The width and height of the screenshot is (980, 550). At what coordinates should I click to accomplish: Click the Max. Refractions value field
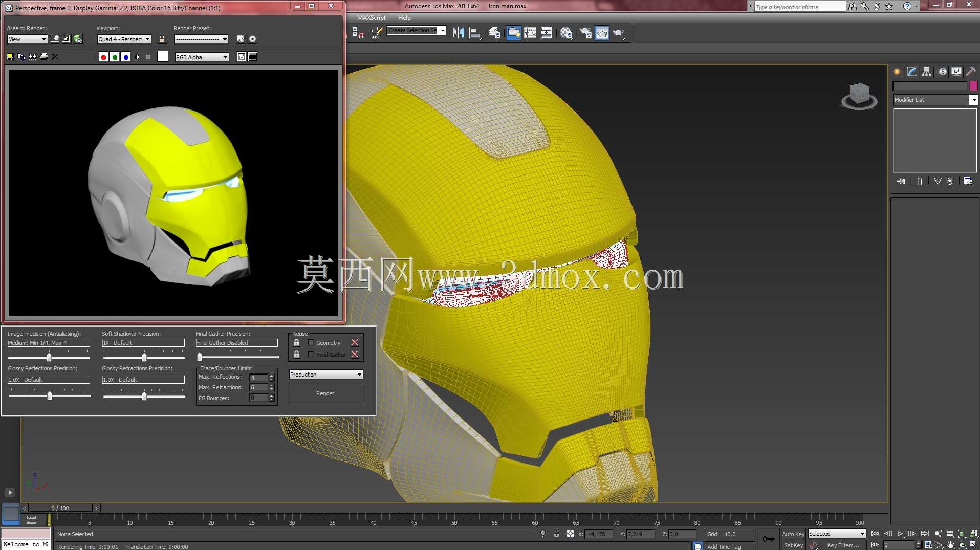pos(259,388)
